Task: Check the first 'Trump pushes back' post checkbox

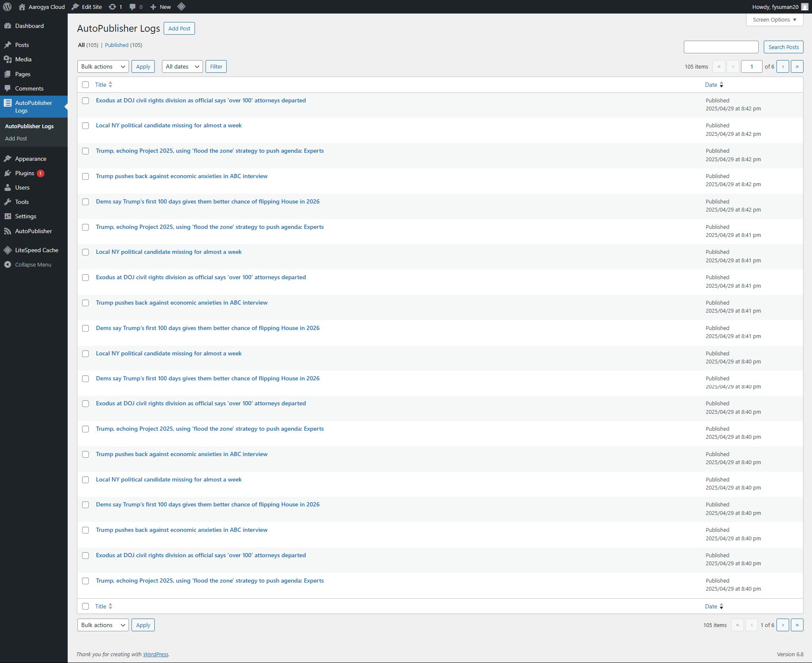Action: pos(85,176)
